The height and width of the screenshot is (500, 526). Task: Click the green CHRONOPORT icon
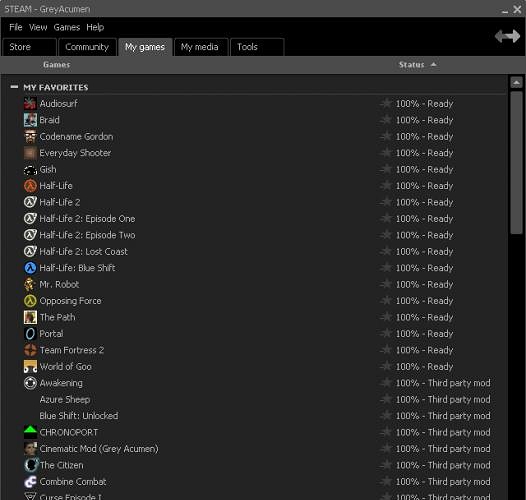click(x=30, y=433)
